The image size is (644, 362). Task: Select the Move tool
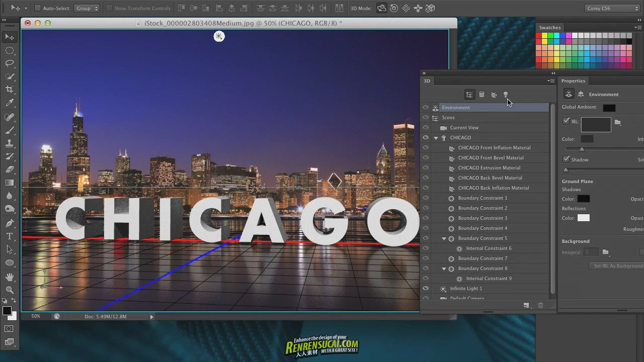(x=10, y=37)
